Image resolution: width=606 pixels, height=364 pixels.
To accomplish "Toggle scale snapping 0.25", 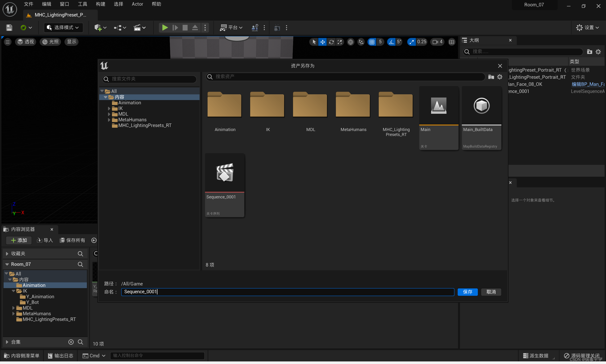I will tap(412, 42).
